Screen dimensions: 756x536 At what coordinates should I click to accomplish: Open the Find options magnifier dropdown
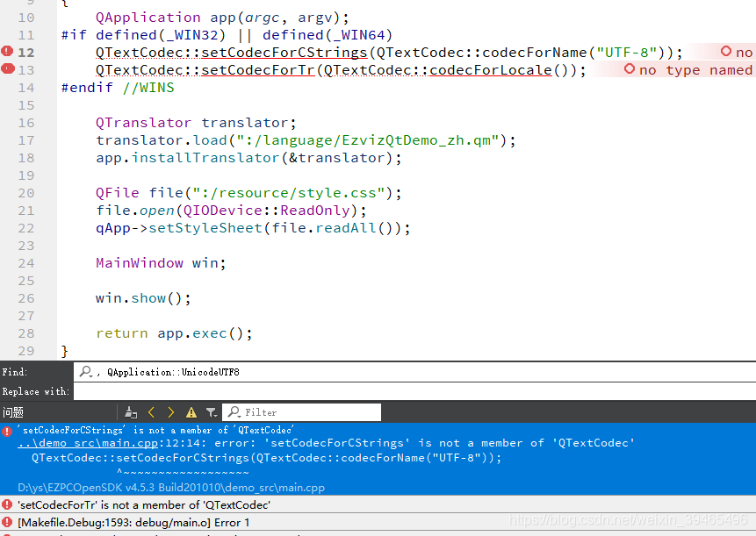tap(86, 371)
